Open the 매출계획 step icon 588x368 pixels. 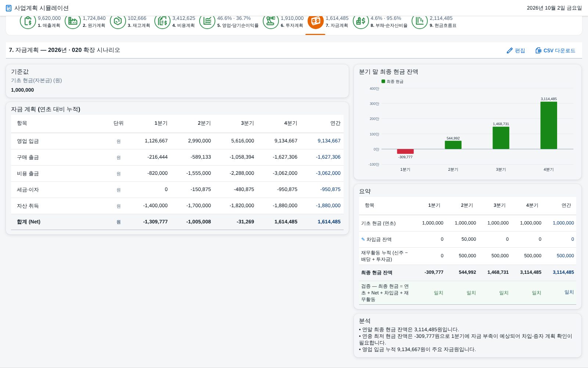(x=28, y=21)
